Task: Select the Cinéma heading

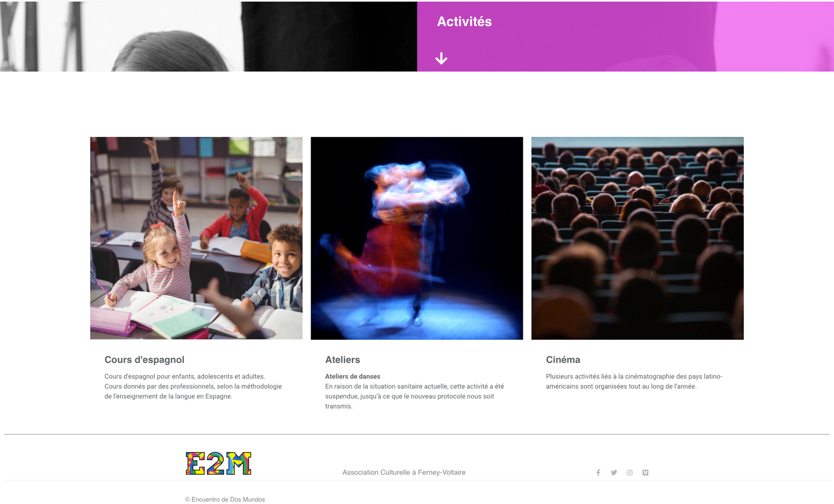Action: tap(563, 360)
